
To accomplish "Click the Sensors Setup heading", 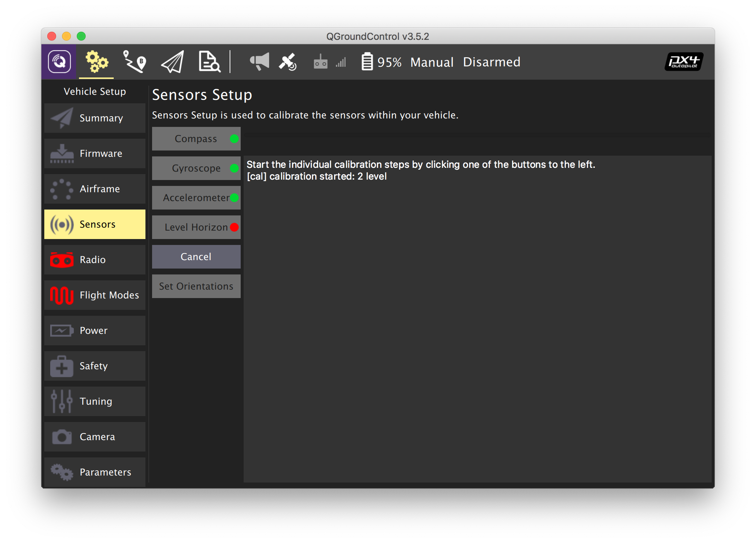I will click(202, 95).
